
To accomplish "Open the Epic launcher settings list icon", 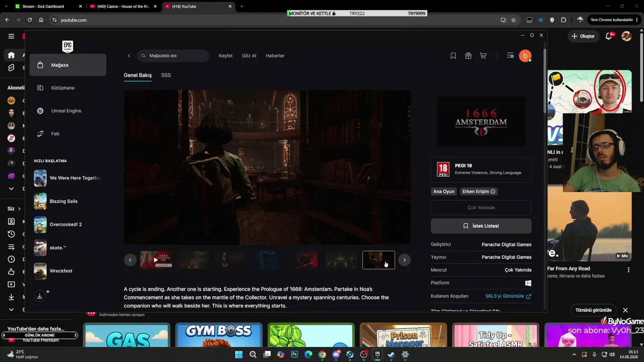I will coord(510,56).
